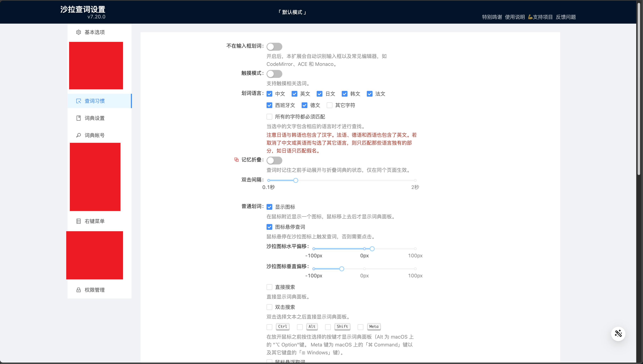The height and width of the screenshot is (364, 643).
Task: Click the 双击间隔 slider handle
Action: tap(296, 180)
